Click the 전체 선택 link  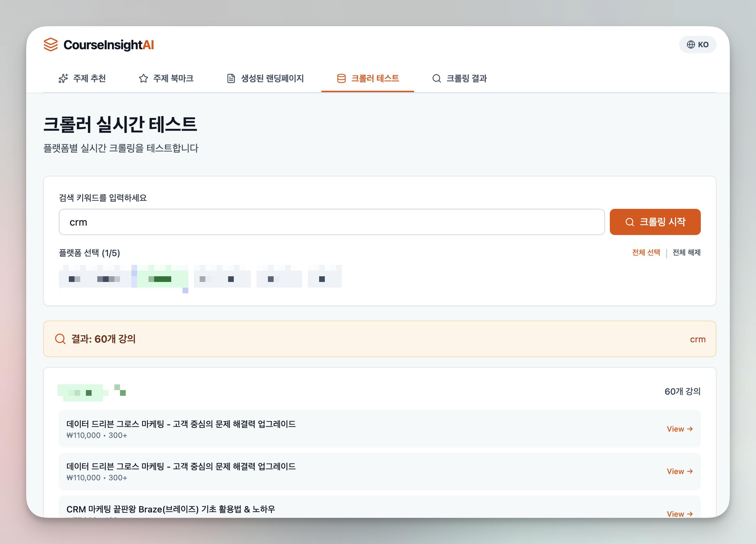click(x=646, y=252)
